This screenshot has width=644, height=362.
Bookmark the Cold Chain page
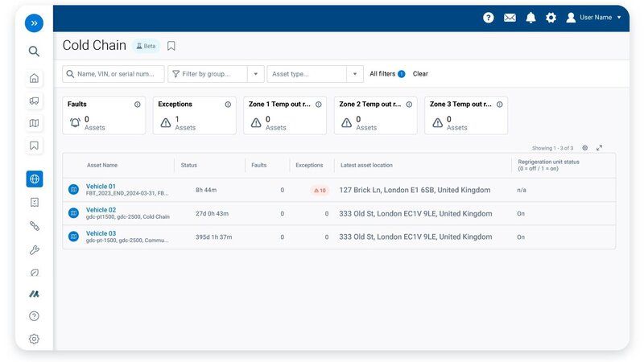coord(171,46)
